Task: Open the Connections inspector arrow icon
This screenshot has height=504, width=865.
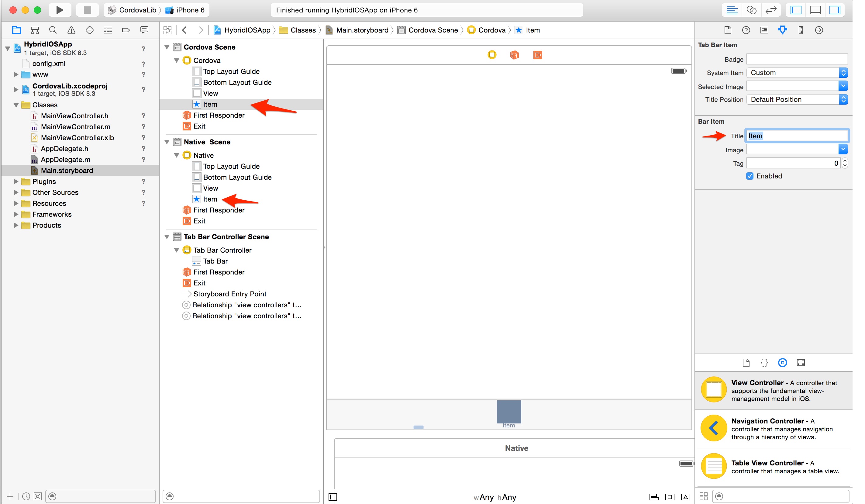Action: (x=819, y=30)
